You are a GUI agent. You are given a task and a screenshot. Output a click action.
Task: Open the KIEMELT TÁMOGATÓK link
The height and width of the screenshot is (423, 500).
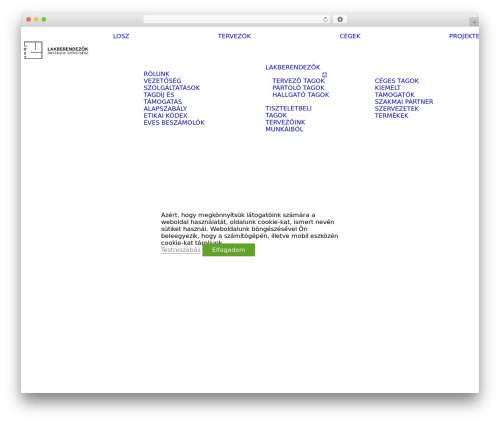pyautogui.click(x=395, y=91)
